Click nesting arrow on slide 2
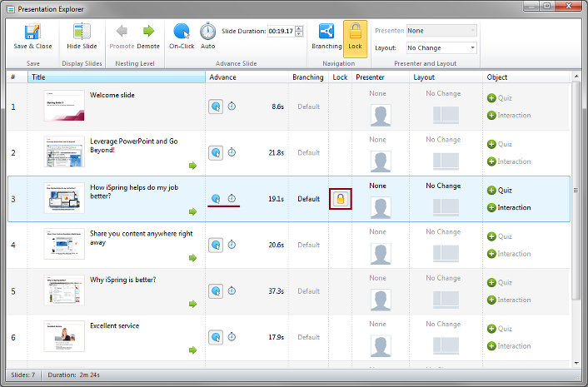588x387 pixels. pos(192,166)
